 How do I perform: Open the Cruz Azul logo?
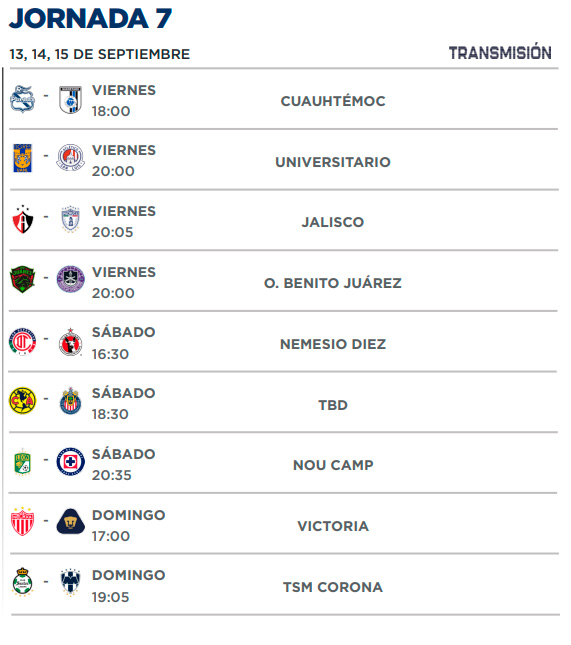tap(70, 462)
